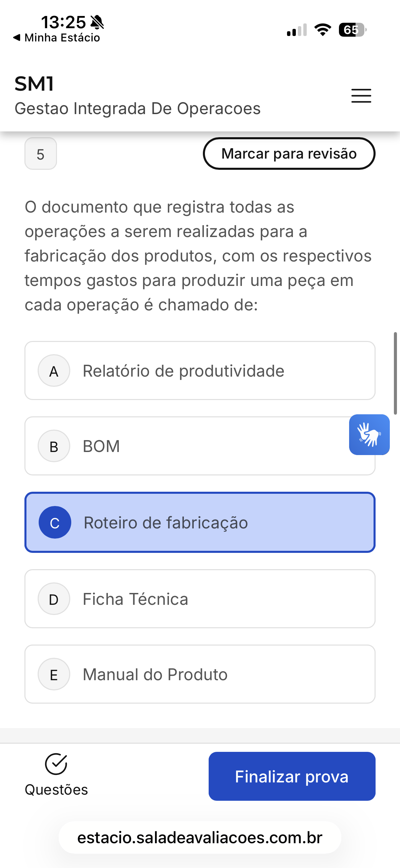
Task: Tap the sign language accessibility icon
Action: pyautogui.click(x=369, y=434)
